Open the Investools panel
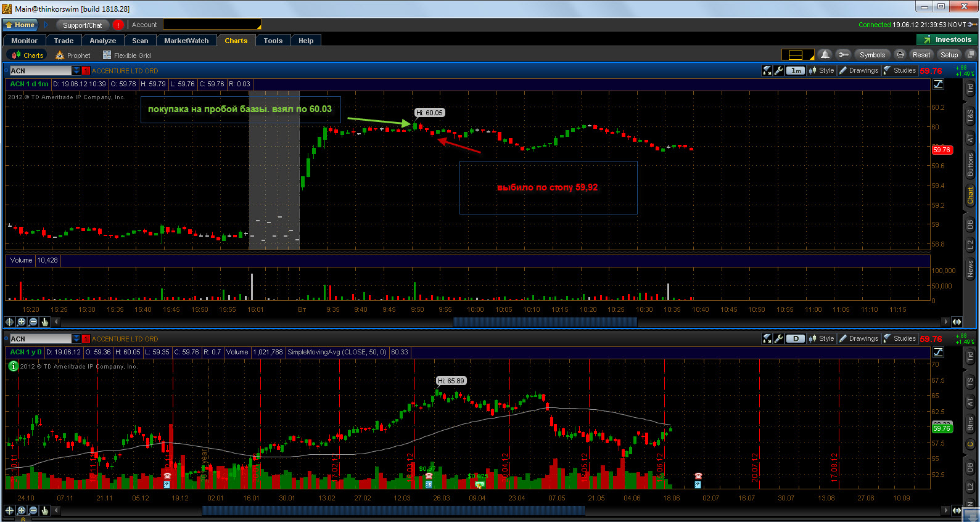This screenshot has width=980, height=522. (947, 39)
